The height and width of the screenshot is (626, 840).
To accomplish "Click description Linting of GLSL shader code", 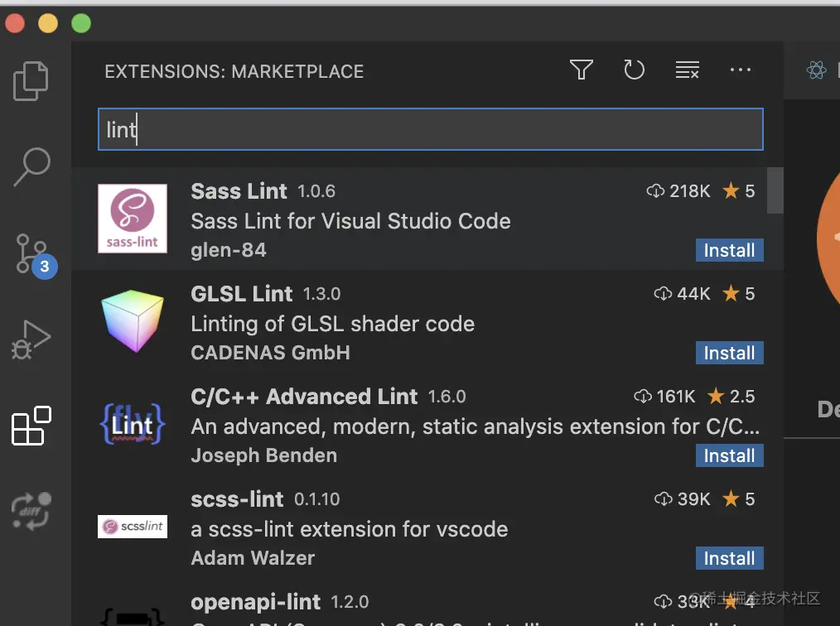I will [x=333, y=324].
